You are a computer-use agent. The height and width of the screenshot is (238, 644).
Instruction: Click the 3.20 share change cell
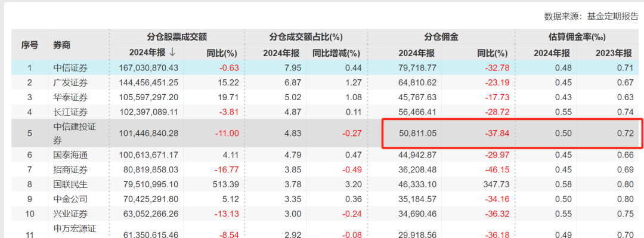[353, 184]
